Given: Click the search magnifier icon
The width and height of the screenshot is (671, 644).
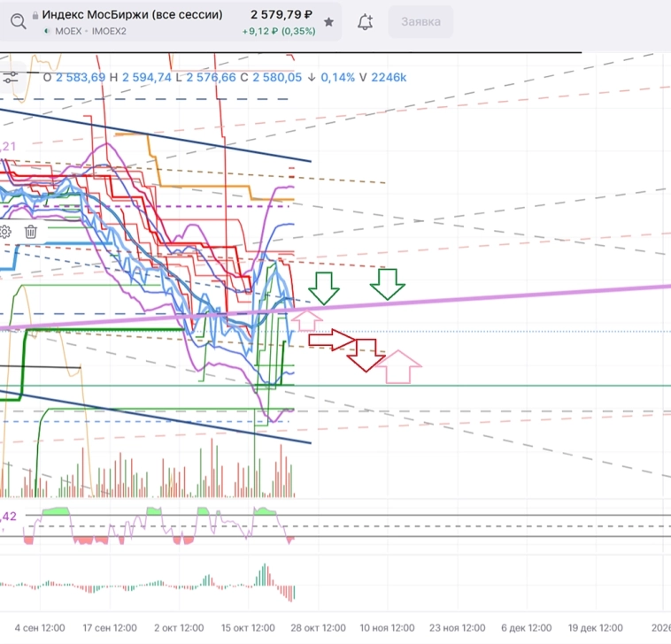Looking at the screenshot, I should 19,21.
